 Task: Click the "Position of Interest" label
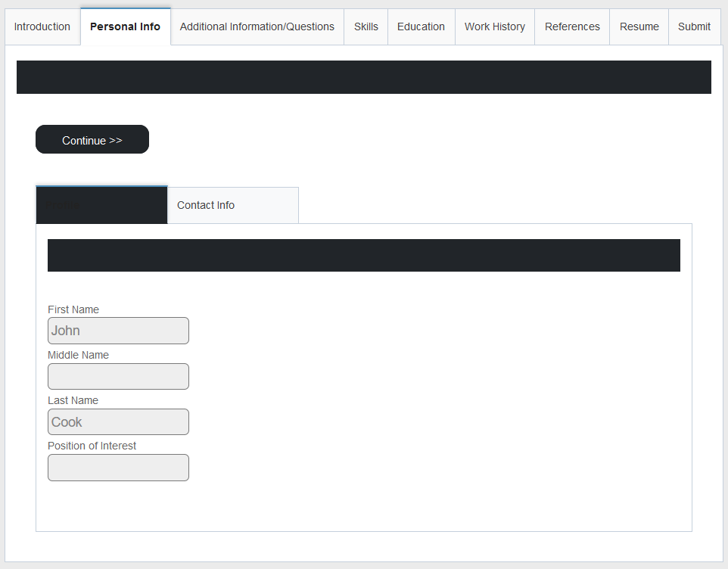point(92,446)
